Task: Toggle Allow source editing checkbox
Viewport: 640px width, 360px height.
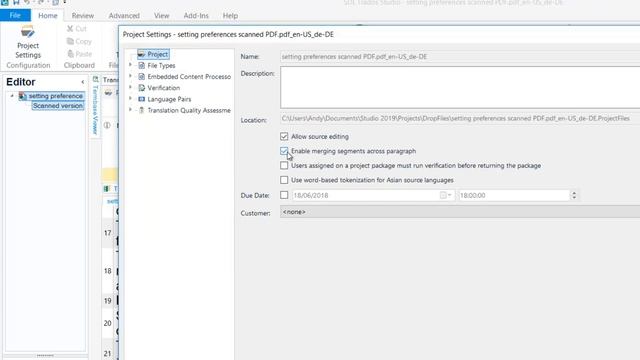Action: pos(284,136)
